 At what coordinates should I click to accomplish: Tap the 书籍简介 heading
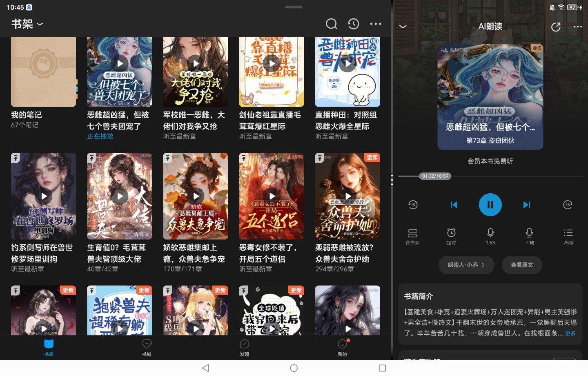pyautogui.click(x=418, y=296)
